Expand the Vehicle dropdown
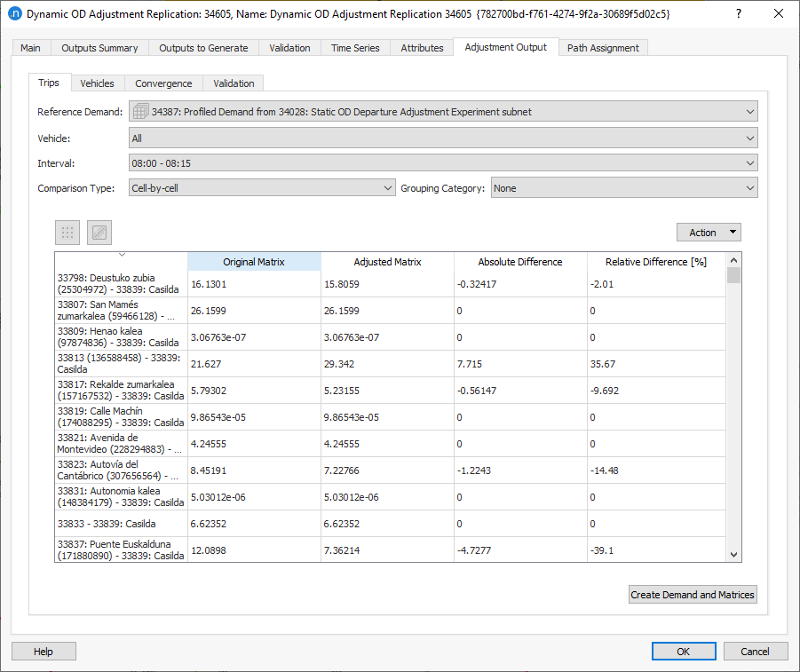The image size is (800, 672). [x=442, y=138]
